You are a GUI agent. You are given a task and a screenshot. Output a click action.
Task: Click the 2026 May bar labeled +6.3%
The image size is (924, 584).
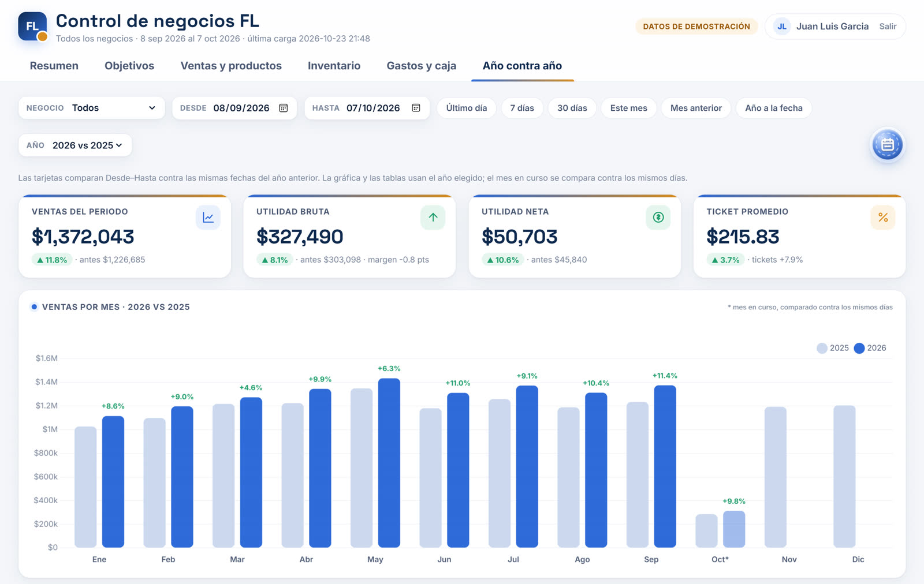click(x=389, y=463)
